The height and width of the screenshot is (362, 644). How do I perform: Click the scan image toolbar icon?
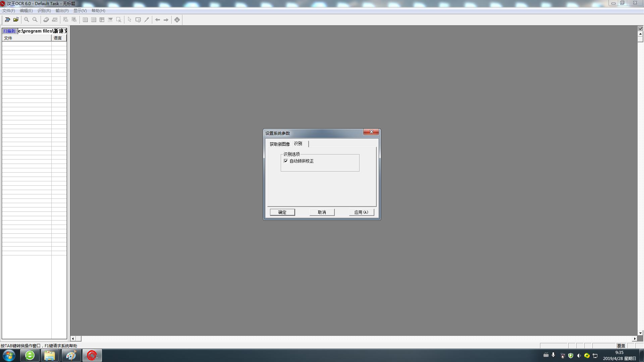pos(7,20)
